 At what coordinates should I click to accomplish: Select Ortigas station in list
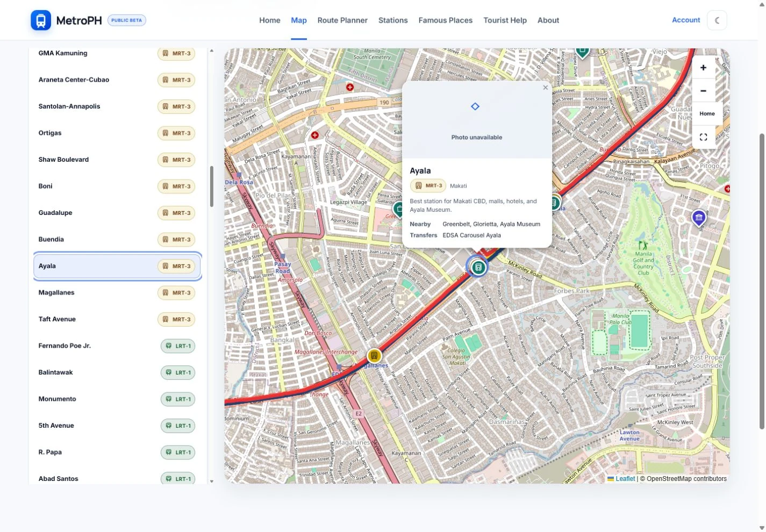coord(117,133)
